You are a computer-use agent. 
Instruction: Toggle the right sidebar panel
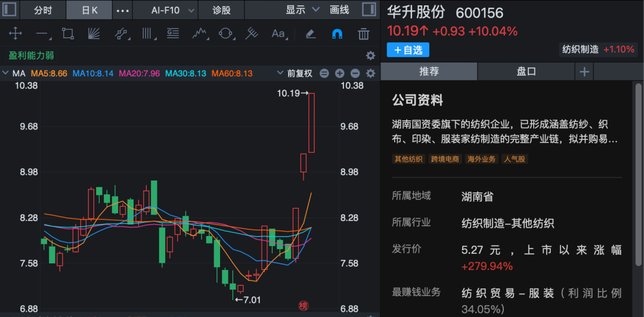369,10
